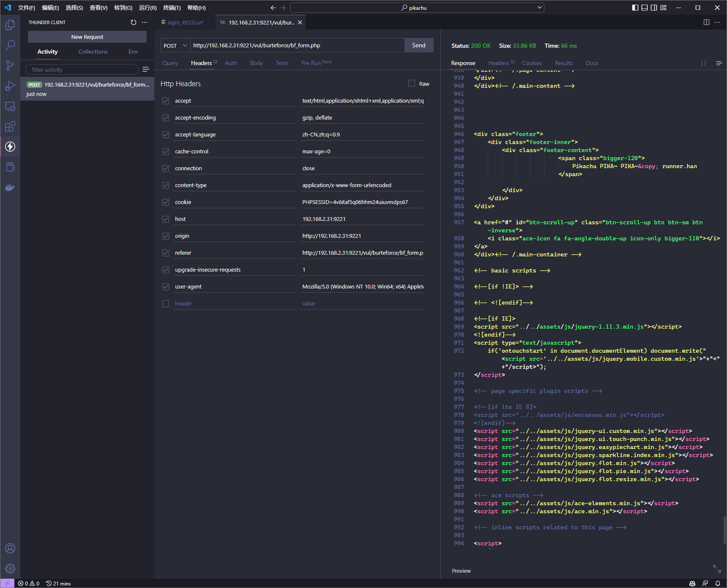Click the New Request button
The width and height of the screenshot is (727, 588).
click(x=87, y=37)
